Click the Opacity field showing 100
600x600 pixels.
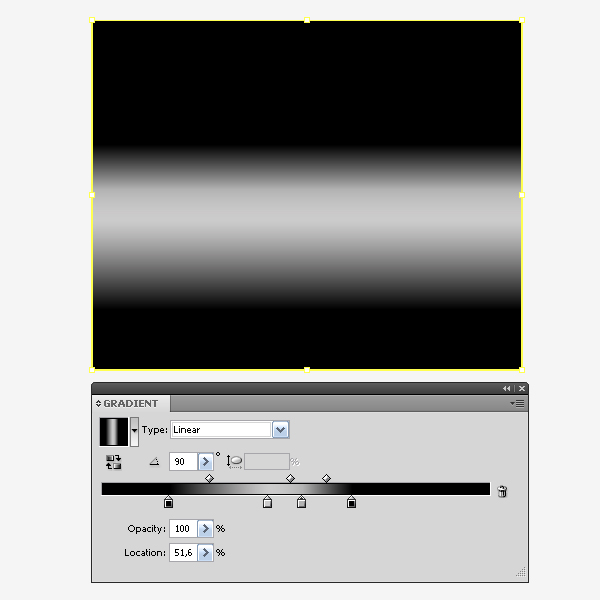click(x=183, y=528)
